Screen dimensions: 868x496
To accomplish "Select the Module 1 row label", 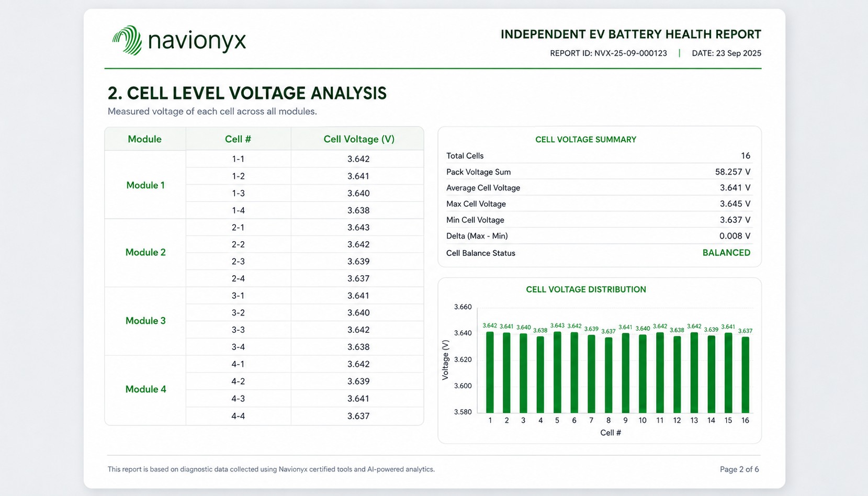I will click(145, 185).
